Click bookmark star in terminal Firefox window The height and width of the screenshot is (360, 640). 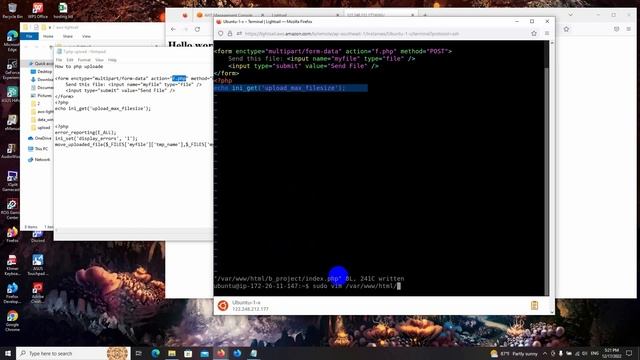(534, 33)
